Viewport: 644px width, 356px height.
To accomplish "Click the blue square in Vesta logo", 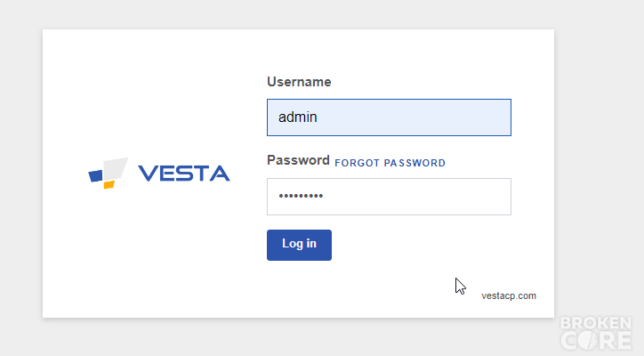I will pos(95,175).
